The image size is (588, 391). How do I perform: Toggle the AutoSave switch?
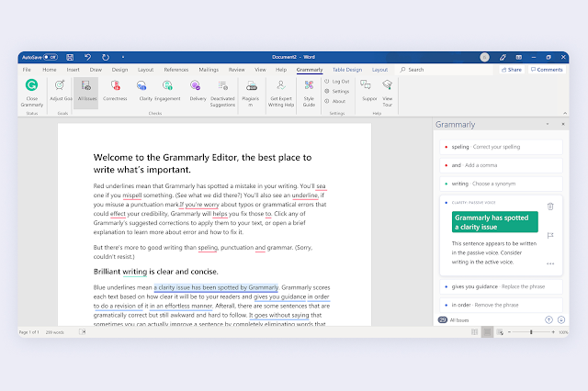tap(51, 57)
